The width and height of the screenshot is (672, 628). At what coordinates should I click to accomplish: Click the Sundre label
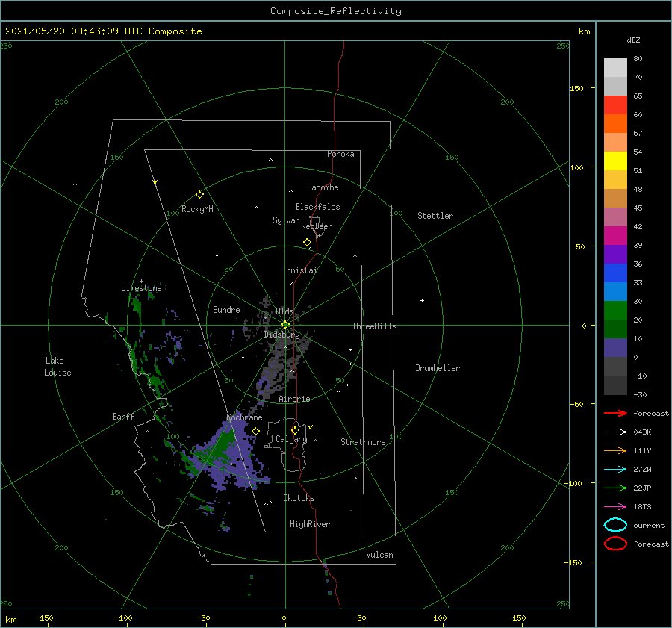tap(226, 309)
